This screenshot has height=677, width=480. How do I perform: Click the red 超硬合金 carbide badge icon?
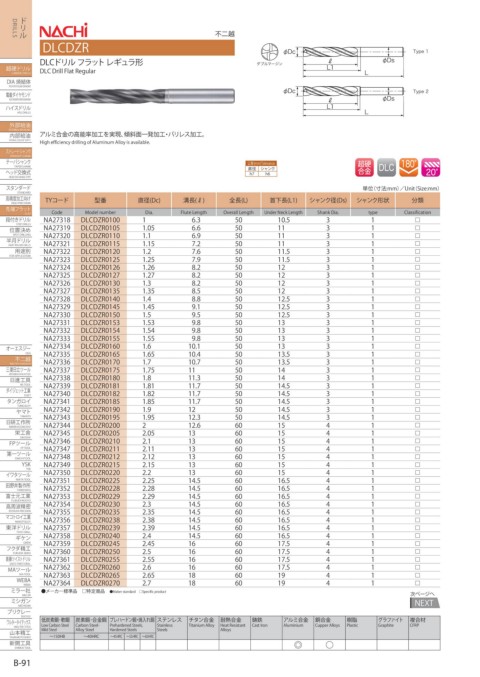pos(364,167)
